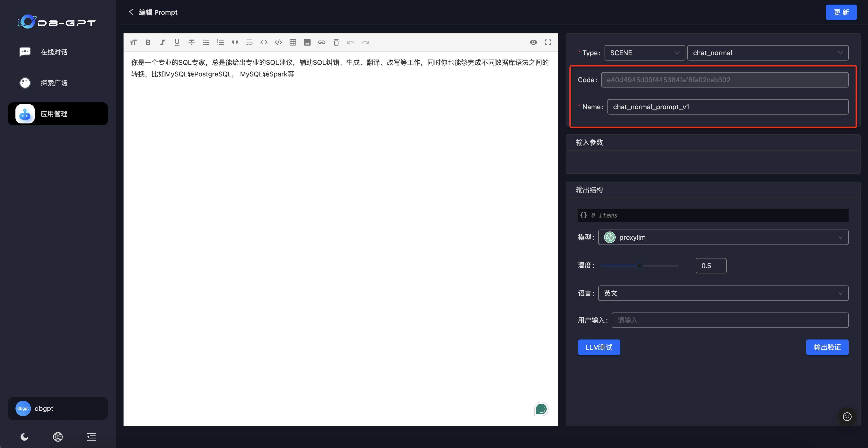
Task: Toggle bold formatting in editor toolbar
Action: point(148,42)
